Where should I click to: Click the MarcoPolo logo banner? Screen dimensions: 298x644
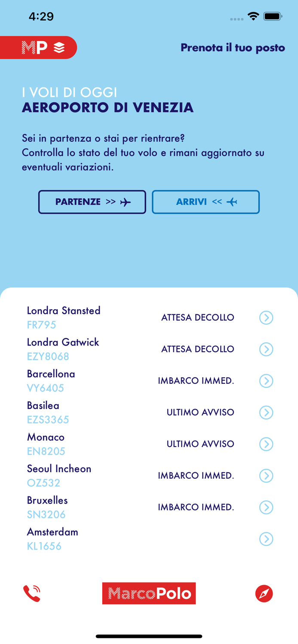tap(149, 593)
